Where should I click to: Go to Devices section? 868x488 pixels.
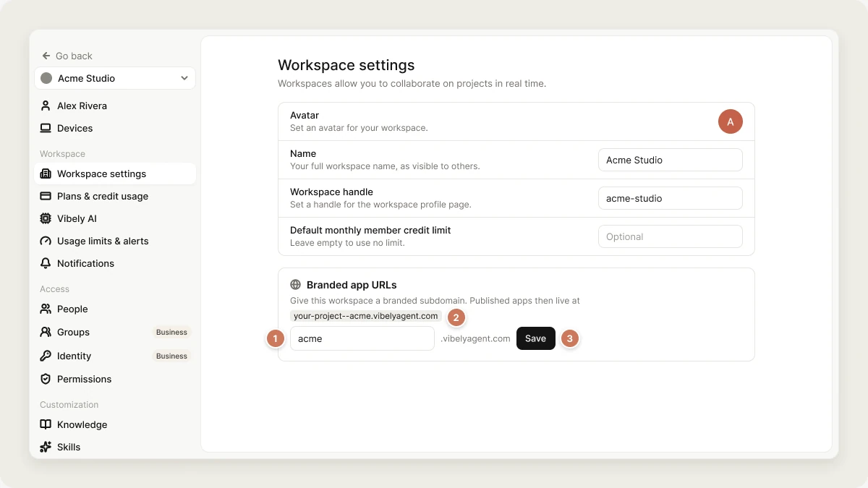coord(115,128)
